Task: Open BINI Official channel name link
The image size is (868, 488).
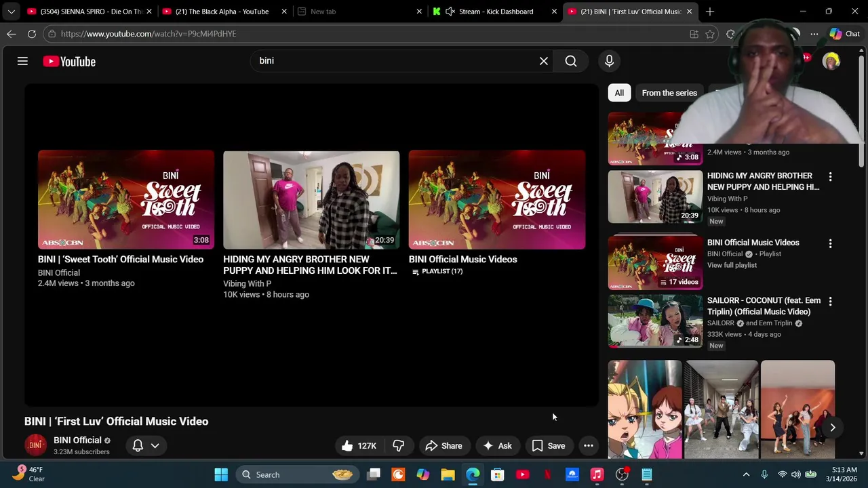Action: coord(77,440)
